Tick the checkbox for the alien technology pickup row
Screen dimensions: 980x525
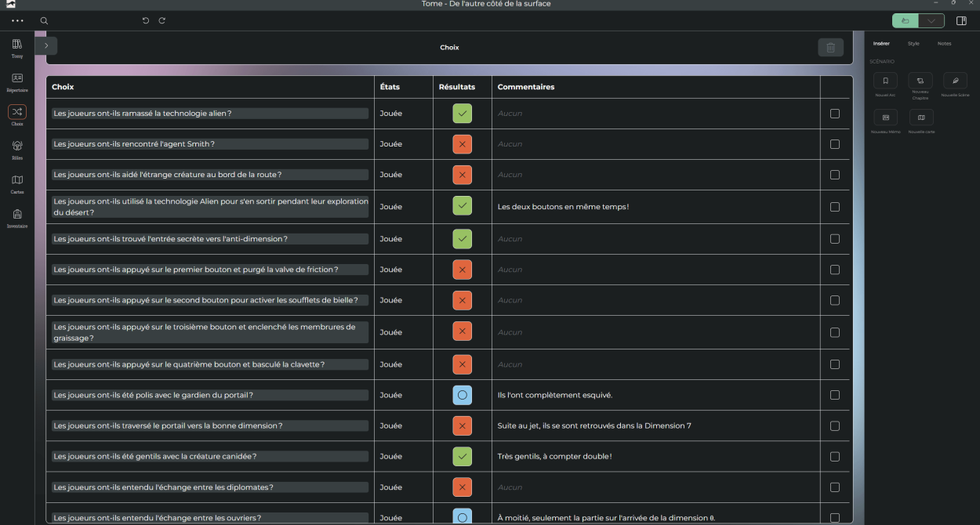834,114
